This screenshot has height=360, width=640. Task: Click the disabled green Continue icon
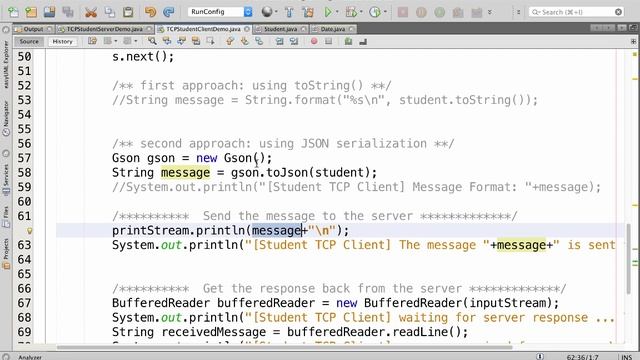[440, 12]
